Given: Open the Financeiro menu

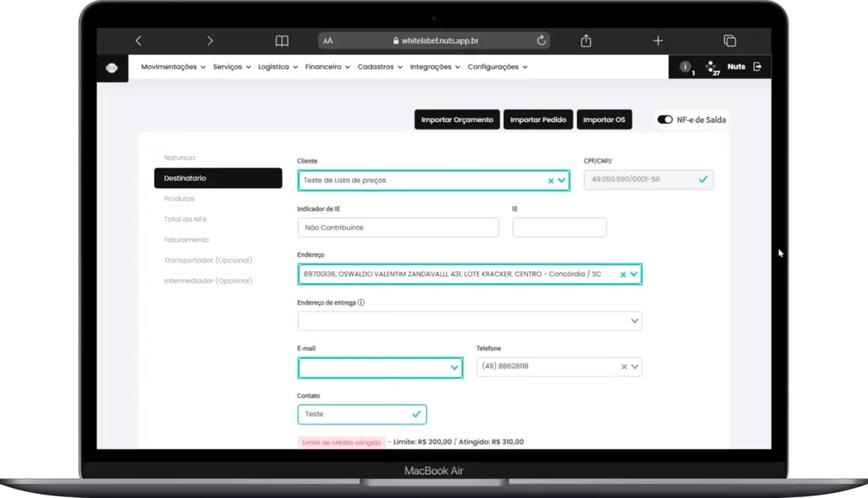Looking at the screenshot, I should coord(327,67).
